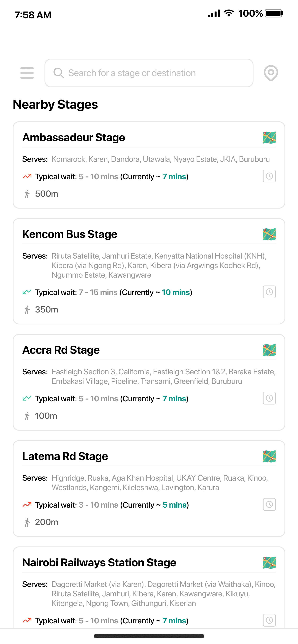The image size is (298, 644).
Task: Open the Accra Rd Stage card
Action: click(149, 382)
